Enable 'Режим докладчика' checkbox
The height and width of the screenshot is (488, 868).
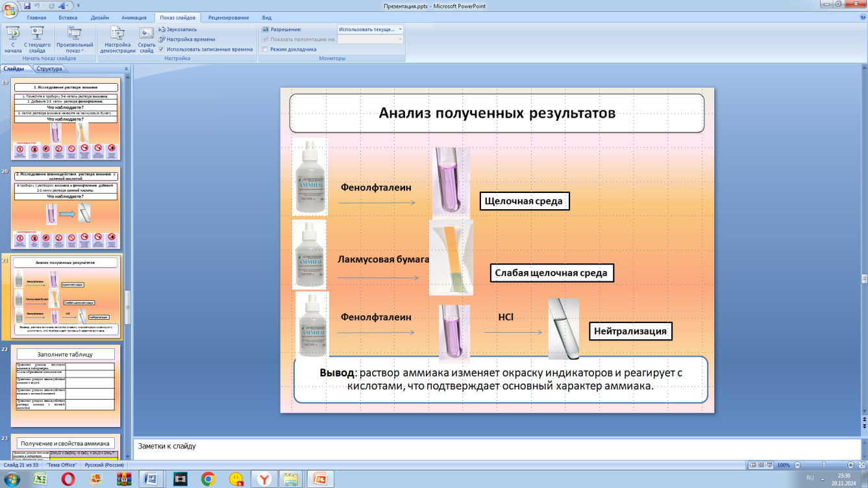click(265, 49)
